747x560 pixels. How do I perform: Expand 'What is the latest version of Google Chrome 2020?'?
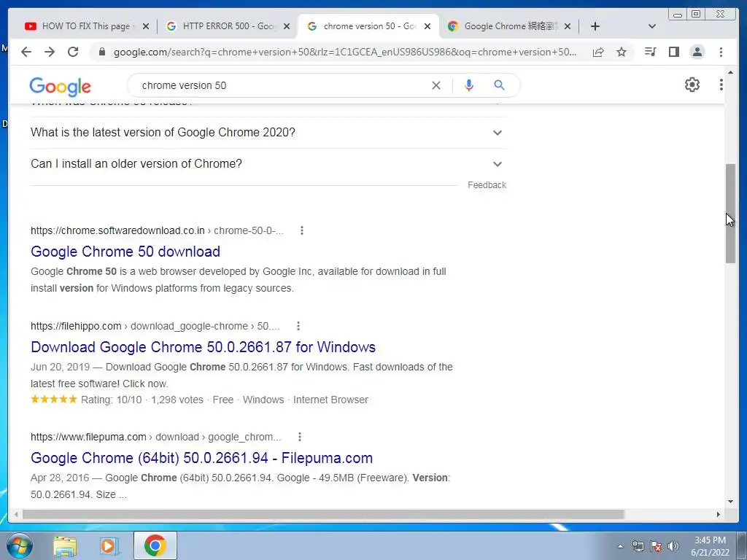268,133
